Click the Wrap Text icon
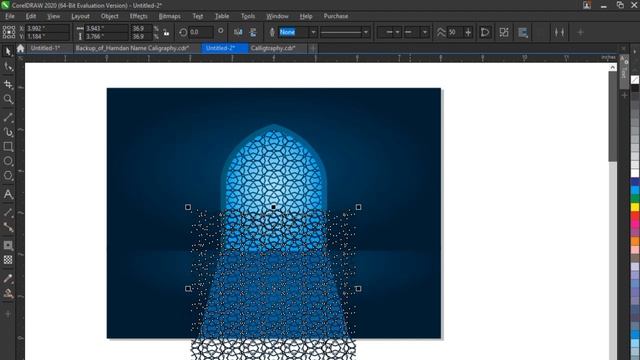Viewport: 640px width, 360px height. (x=523, y=32)
